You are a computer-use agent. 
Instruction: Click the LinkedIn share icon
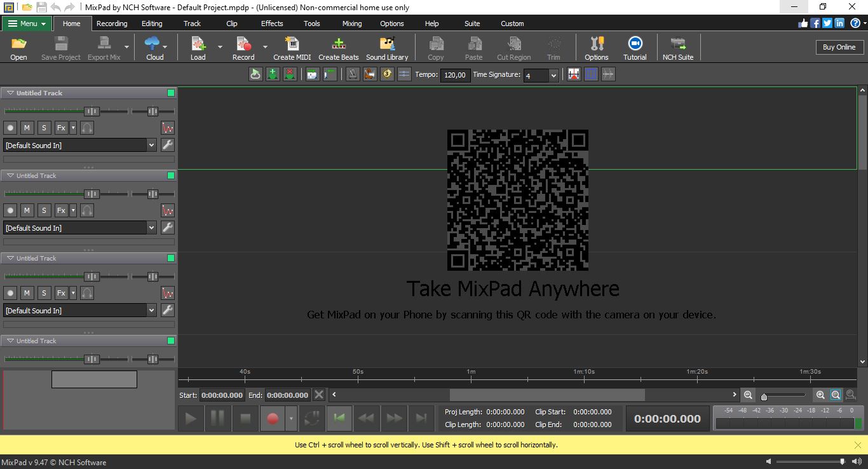[839, 23]
